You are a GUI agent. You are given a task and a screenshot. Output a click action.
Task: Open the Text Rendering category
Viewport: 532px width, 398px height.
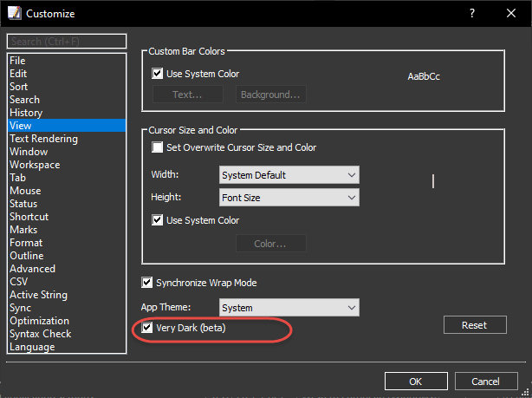[67, 139]
